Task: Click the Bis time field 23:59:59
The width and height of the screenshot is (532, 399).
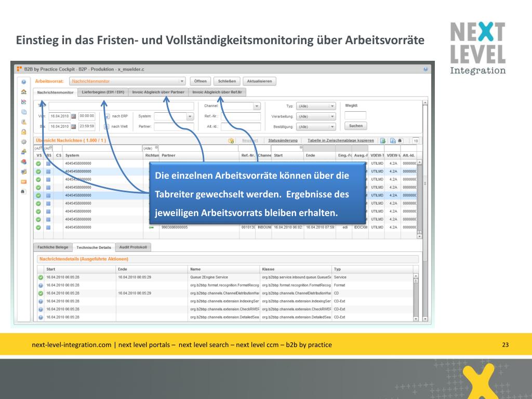Action: tap(87, 126)
